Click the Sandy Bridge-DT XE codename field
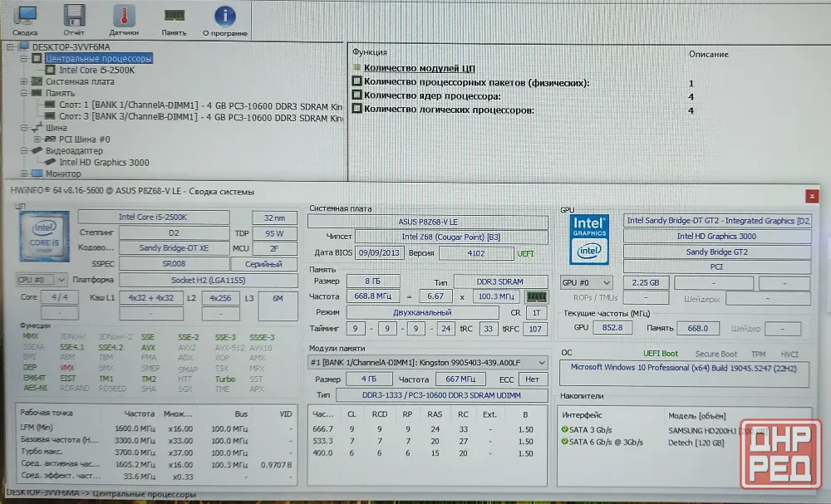 (174, 247)
